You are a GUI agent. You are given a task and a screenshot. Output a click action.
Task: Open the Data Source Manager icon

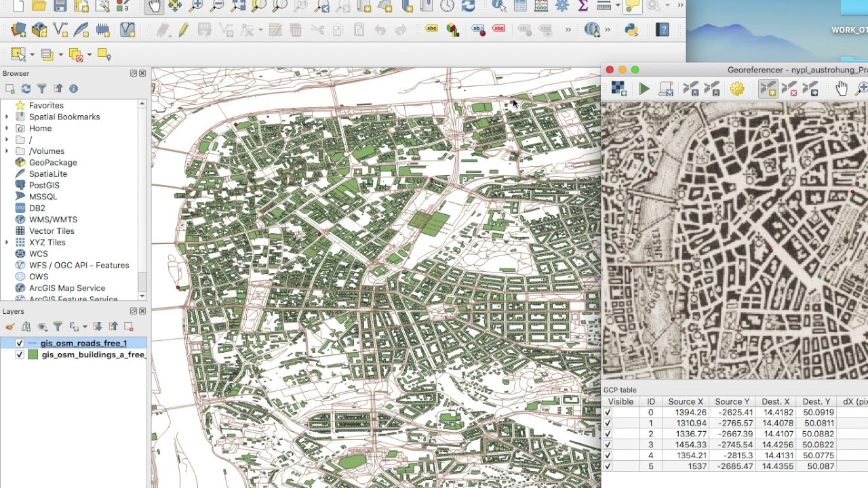18,30
